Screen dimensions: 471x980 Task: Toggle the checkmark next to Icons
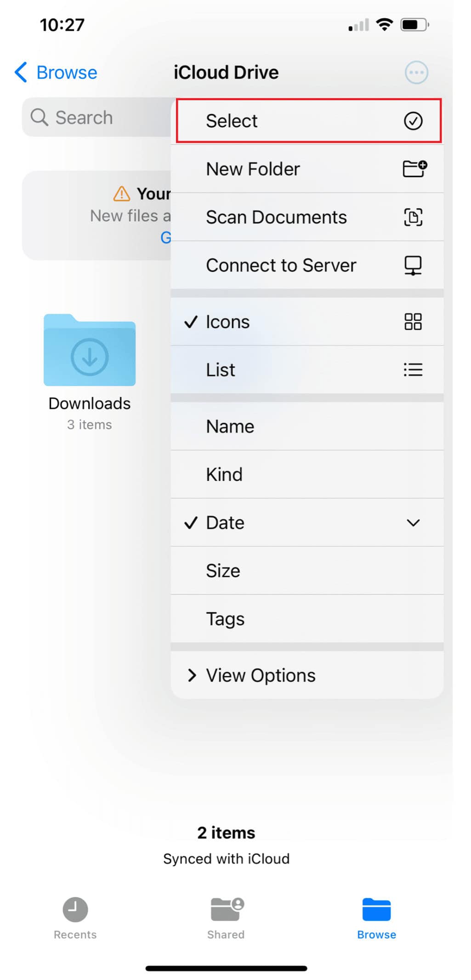coord(191,322)
